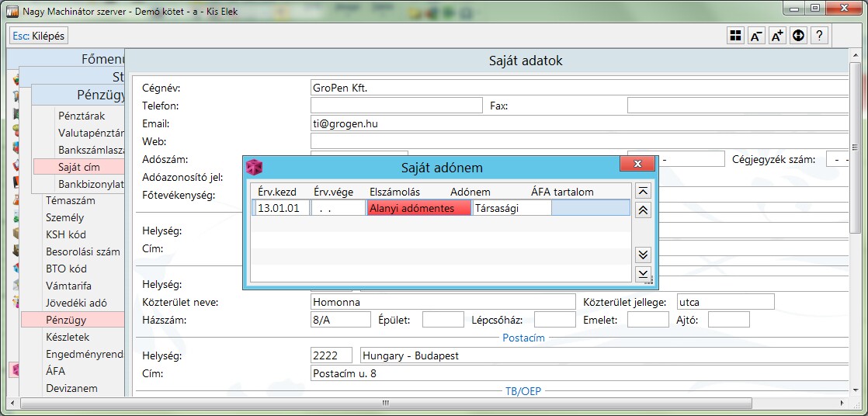Increase font size with A+ icon

tap(777, 36)
